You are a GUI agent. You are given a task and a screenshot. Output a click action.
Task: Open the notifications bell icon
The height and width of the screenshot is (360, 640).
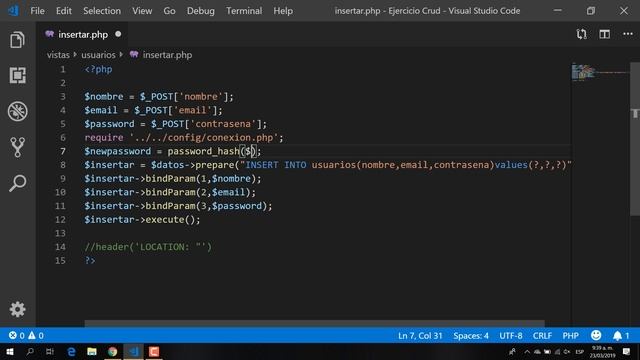pos(621,336)
